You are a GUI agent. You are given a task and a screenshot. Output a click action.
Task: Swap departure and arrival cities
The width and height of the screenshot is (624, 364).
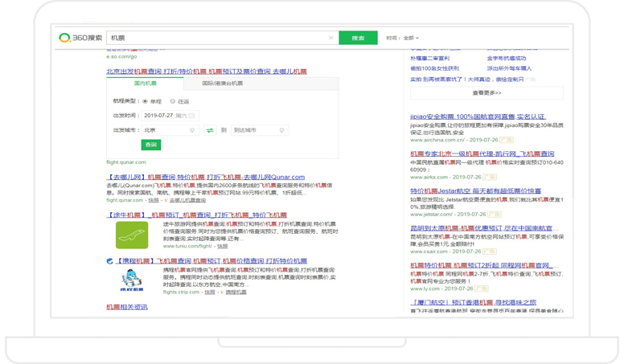(x=210, y=130)
